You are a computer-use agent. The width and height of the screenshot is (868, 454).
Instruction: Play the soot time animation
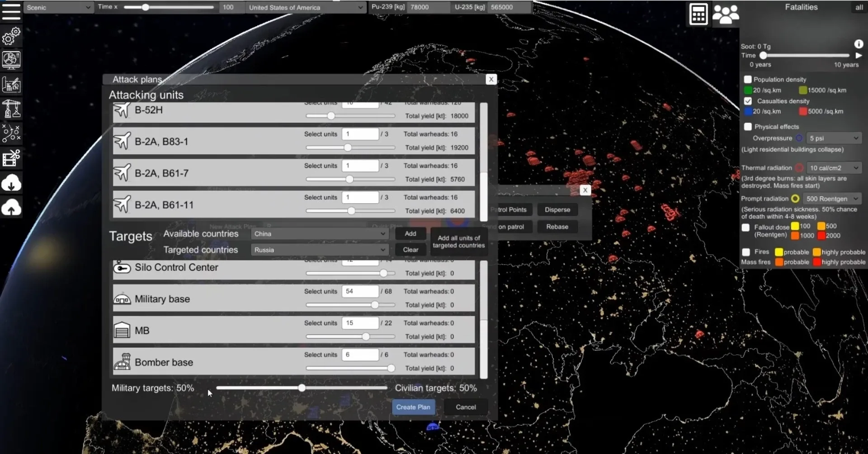(x=859, y=56)
